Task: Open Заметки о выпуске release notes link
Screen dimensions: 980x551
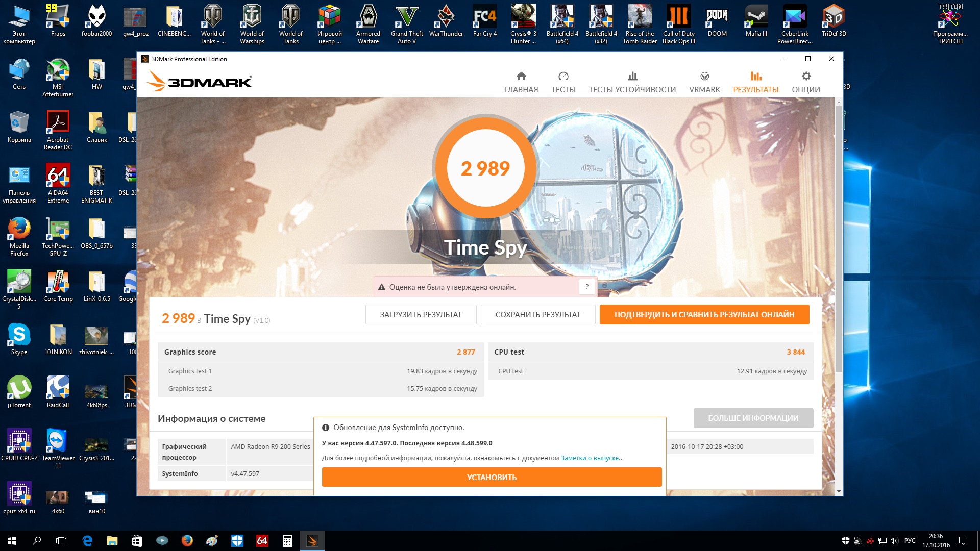Action: tap(590, 458)
